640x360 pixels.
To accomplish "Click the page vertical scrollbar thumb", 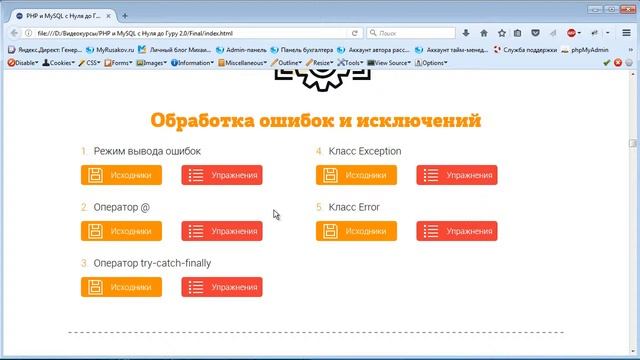I will coord(633,143).
